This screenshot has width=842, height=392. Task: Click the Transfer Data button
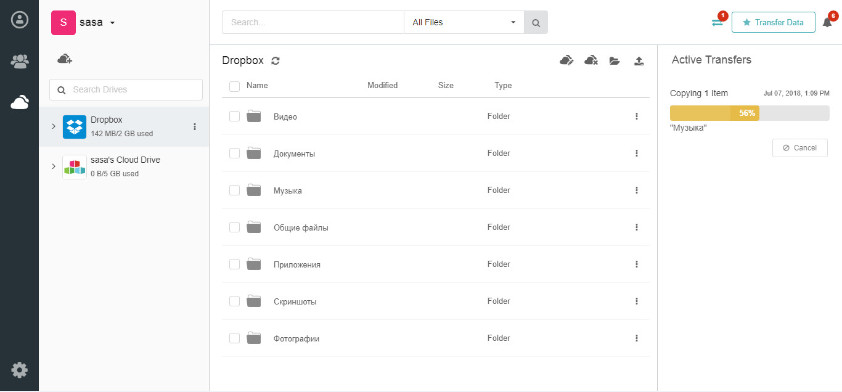(773, 23)
